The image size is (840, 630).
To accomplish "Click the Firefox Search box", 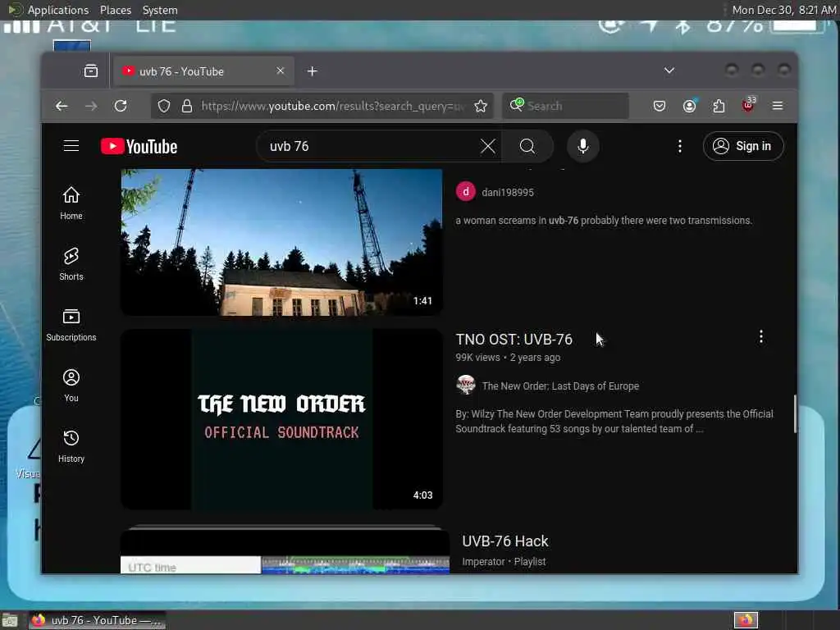I will [x=566, y=106].
